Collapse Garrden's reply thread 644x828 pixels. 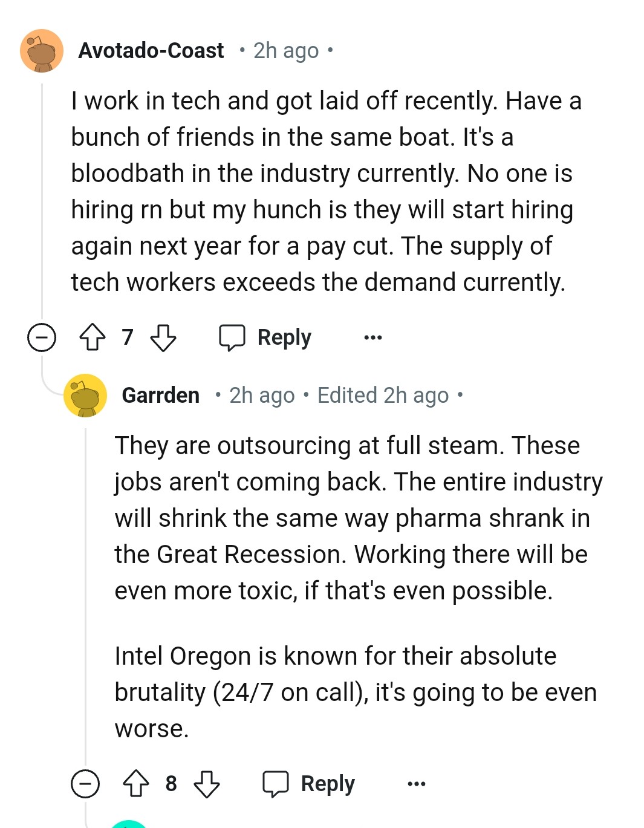coord(85,783)
